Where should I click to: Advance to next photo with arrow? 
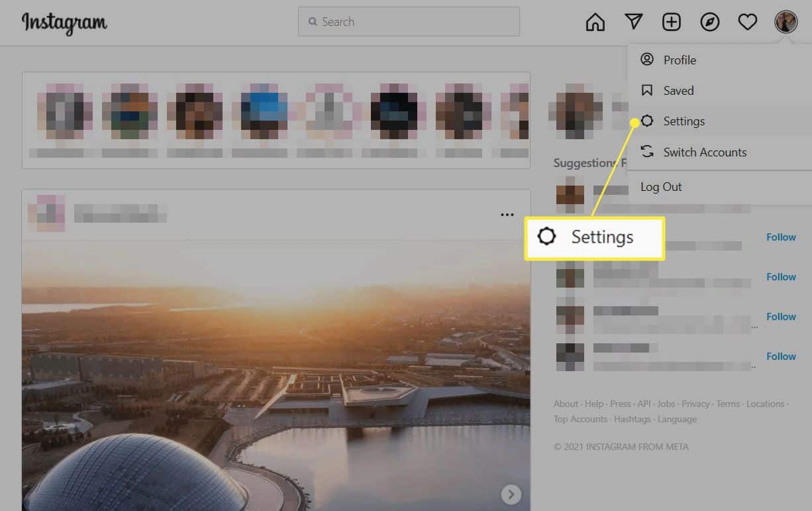point(511,494)
